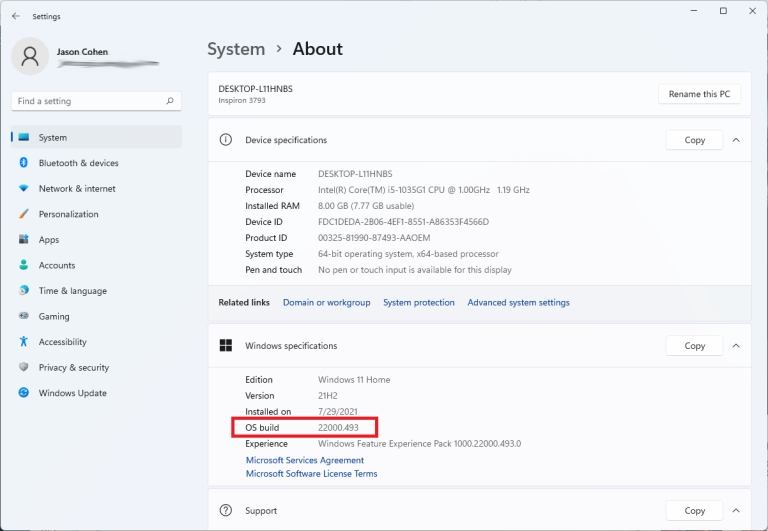Click the Pen and touch value text
768x531 pixels.
pos(415,269)
